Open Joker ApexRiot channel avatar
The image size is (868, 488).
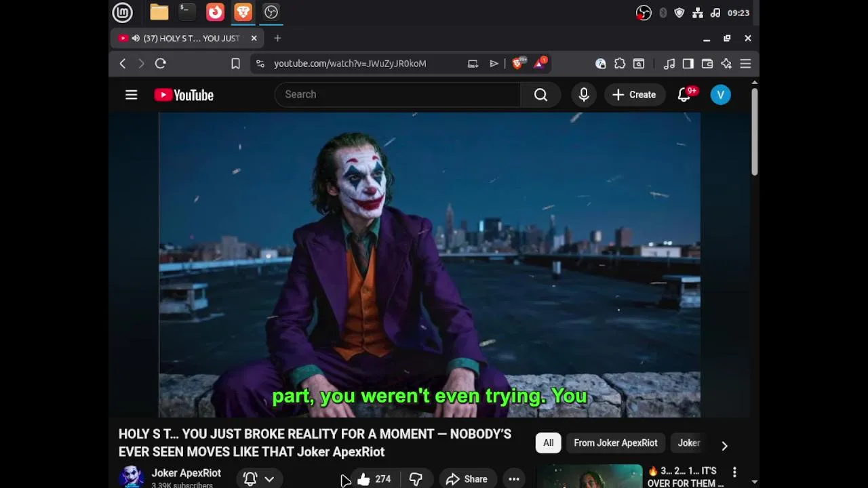pyautogui.click(x=132, y=476)
